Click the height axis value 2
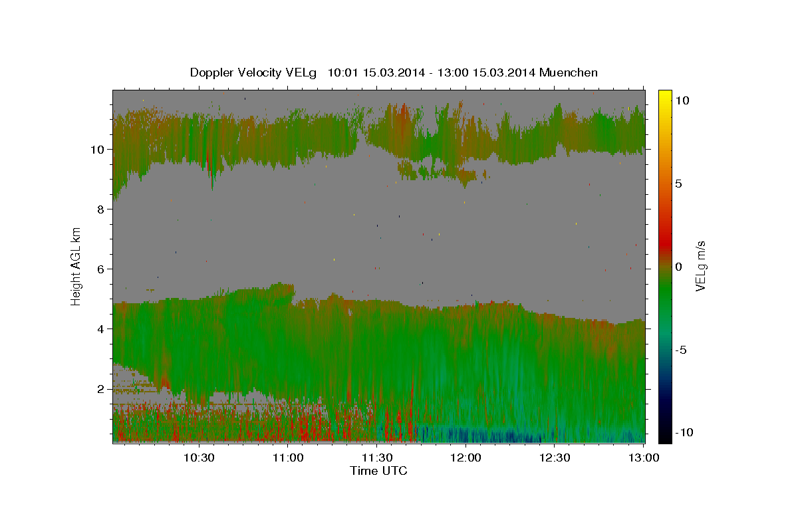This screenshot has width=798, height=532. [102, 388]
